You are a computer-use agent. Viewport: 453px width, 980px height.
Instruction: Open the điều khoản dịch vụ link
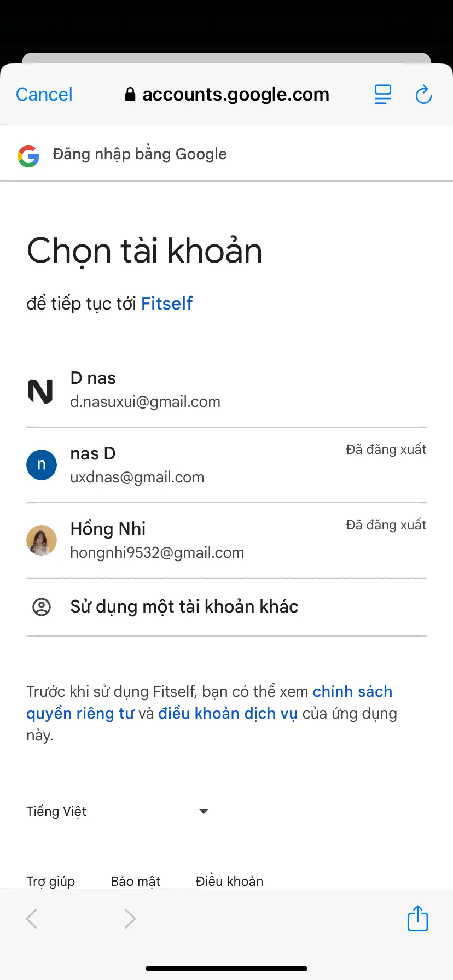click(228, 714)
